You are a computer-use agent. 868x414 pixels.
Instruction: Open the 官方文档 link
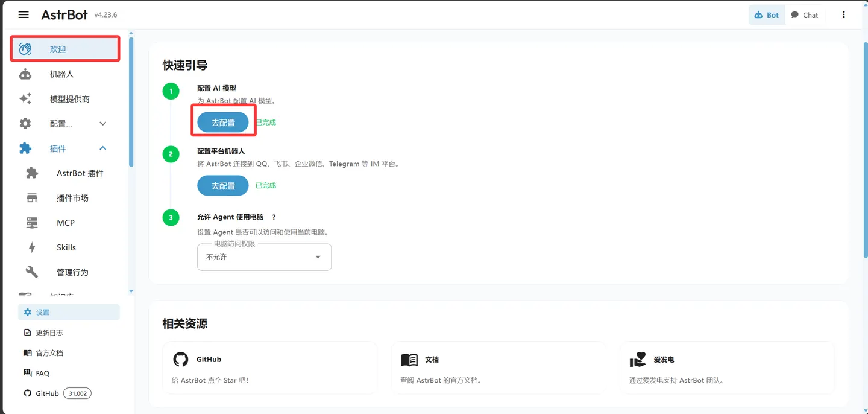tap(69, 353)
